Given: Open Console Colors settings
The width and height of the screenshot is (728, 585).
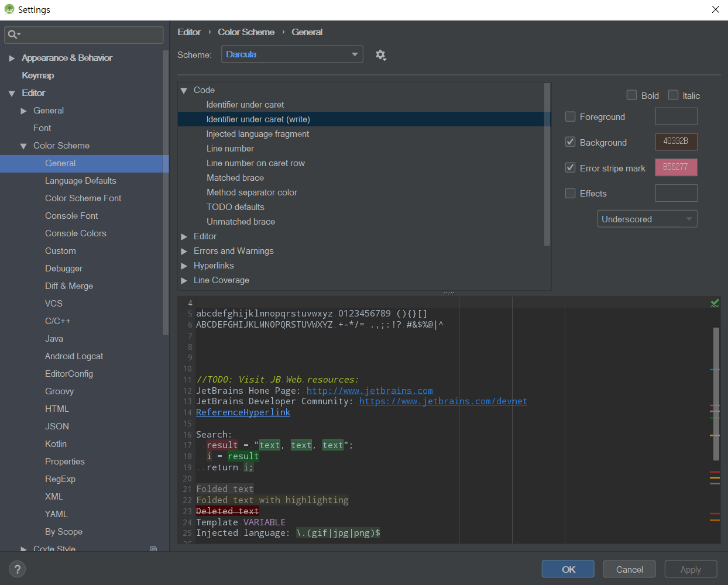Looking at the screenshot, I should pyautogui.click(x=75, y=233).
